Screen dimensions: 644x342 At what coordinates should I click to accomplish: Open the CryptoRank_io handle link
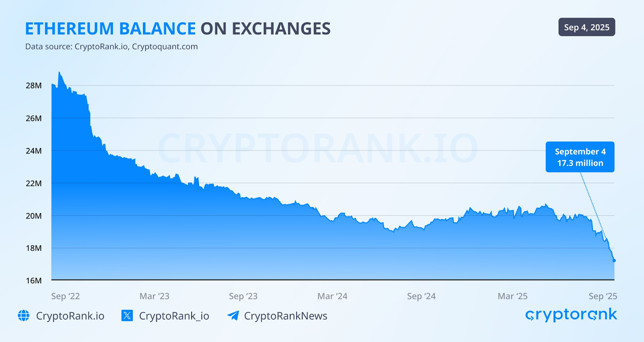(x=174, y=316)
